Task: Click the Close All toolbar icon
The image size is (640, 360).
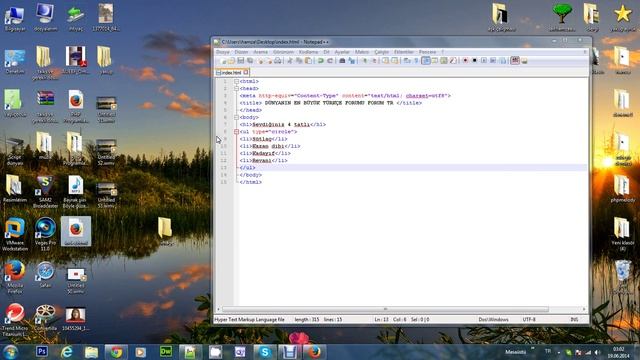Action: click(x=269, y=61)
